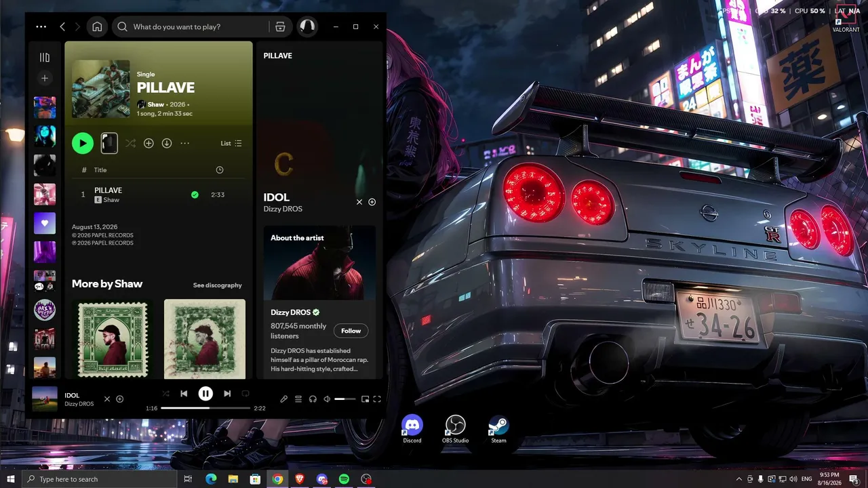Skip to the next track
The width and height of the screenshot is (868, 488).
tap(227, 393)
